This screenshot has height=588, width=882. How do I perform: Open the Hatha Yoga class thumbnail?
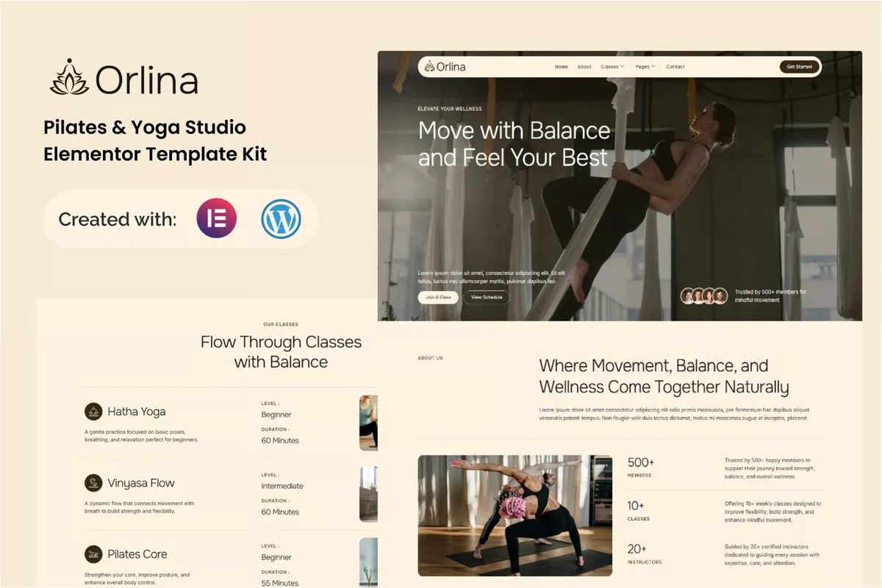368,423
